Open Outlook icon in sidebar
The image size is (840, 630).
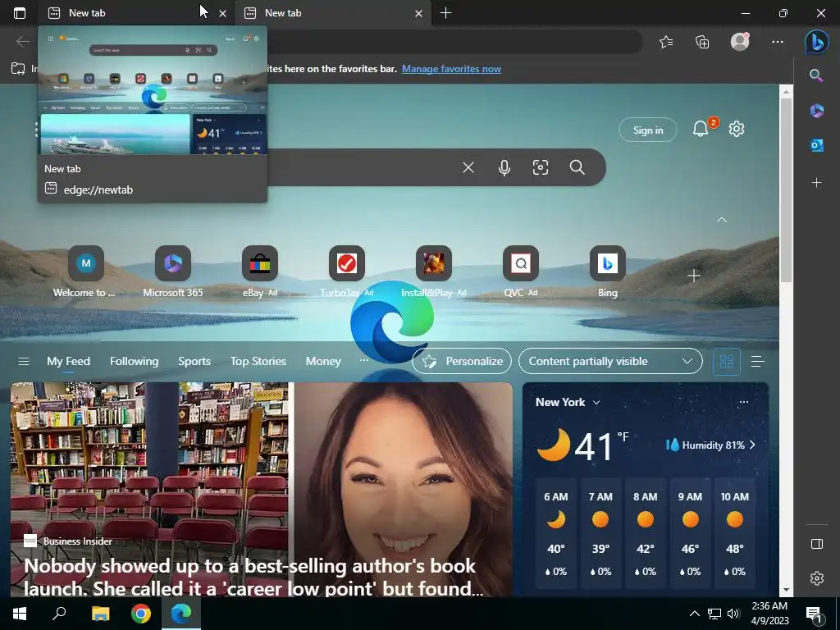(x=816, y=145)
